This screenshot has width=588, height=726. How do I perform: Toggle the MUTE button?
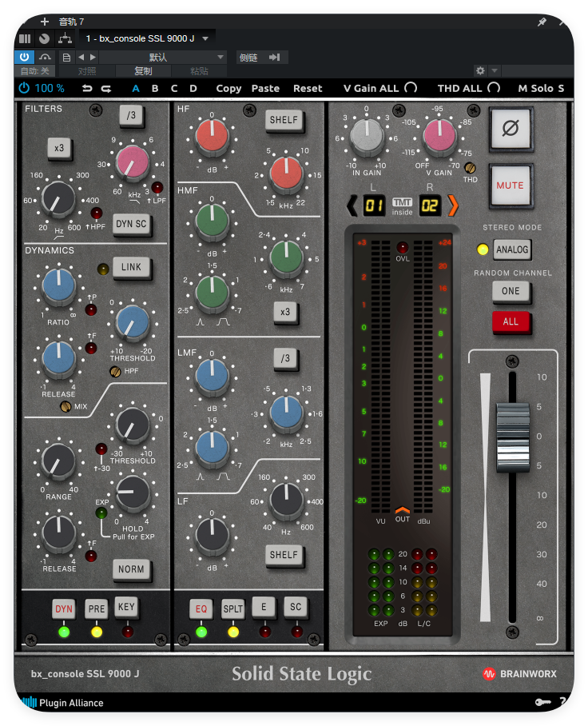(511, 185)
